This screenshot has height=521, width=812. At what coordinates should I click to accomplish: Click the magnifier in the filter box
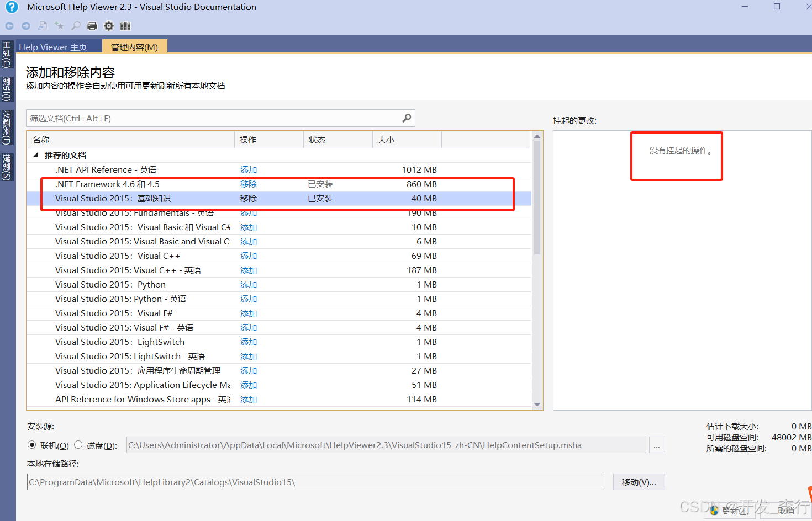point(407,118)
